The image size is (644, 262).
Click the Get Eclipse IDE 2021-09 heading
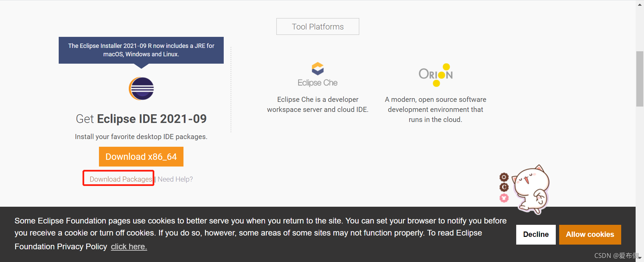click(141, 119)
